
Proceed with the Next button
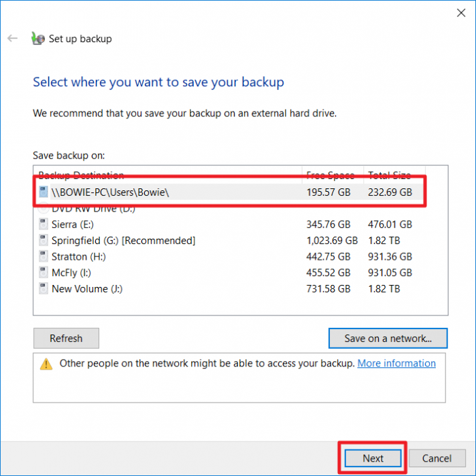373,458
